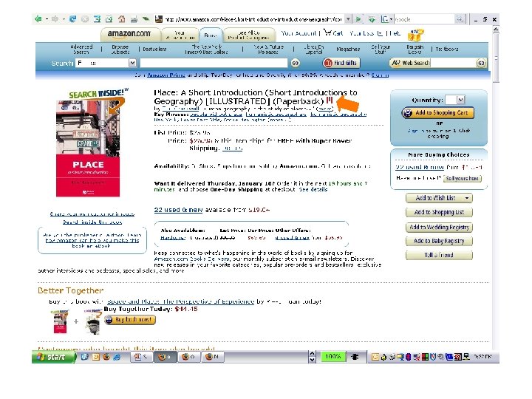
Task: Click the print icon in the browser toolbar
Action: [x=134, y=19]
